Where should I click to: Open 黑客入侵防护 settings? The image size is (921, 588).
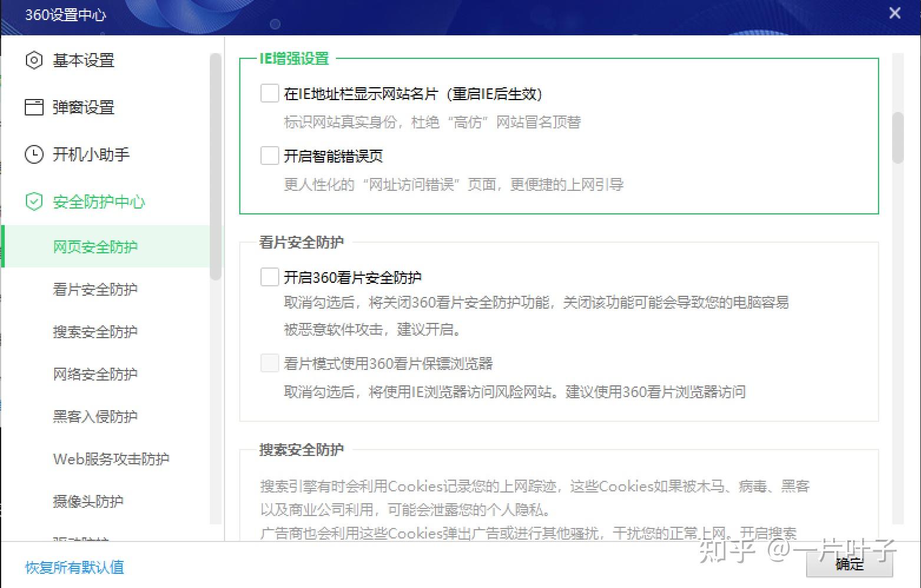pyautogui.click(x=95, y=416)
